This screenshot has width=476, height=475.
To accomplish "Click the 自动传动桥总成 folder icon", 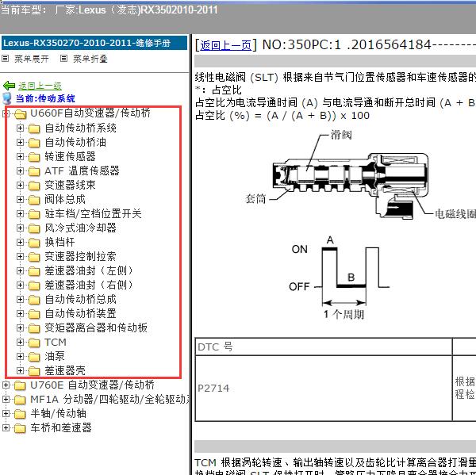I will coord(34,300).
